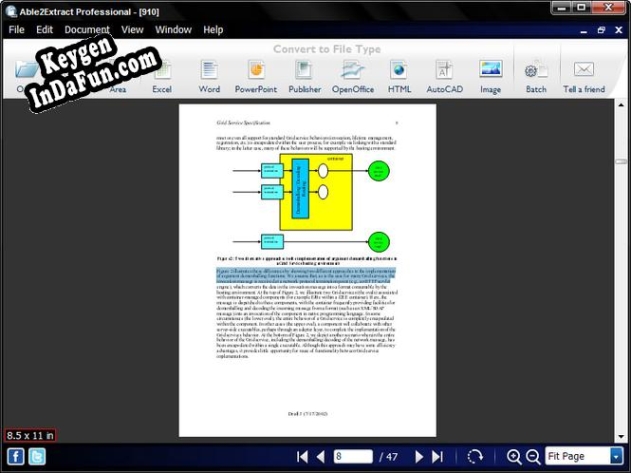Advance to the next page
Screen dimensions: 631x473
[419, 456]
